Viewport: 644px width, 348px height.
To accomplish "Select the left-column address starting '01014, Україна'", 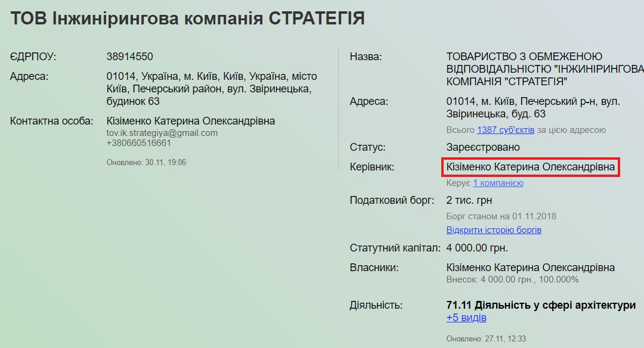I will 212,89.
